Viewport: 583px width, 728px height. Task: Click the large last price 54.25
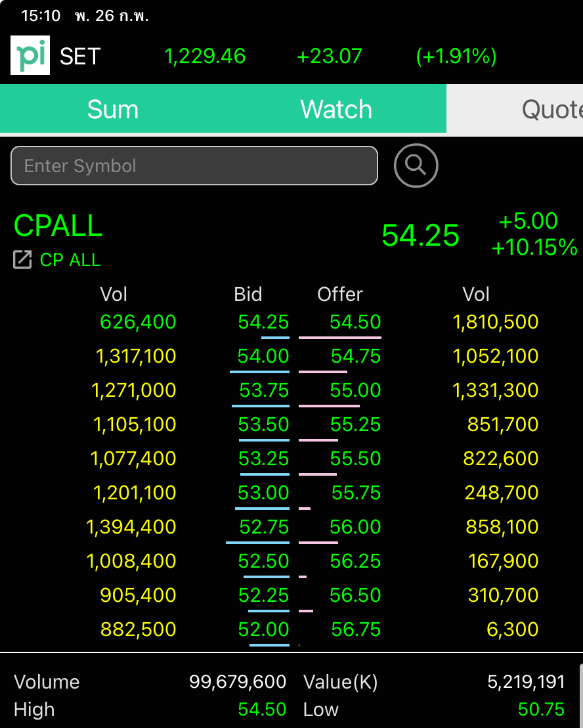click(420, 235)
